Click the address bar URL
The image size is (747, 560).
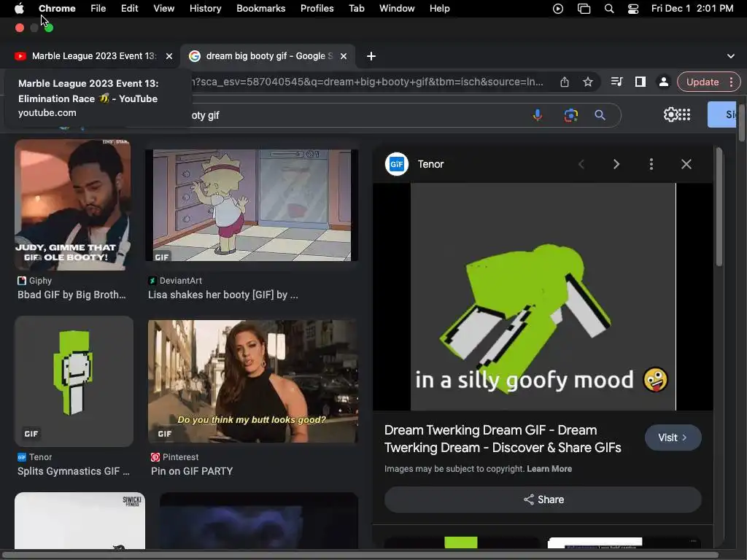click(x=367, y=82)
